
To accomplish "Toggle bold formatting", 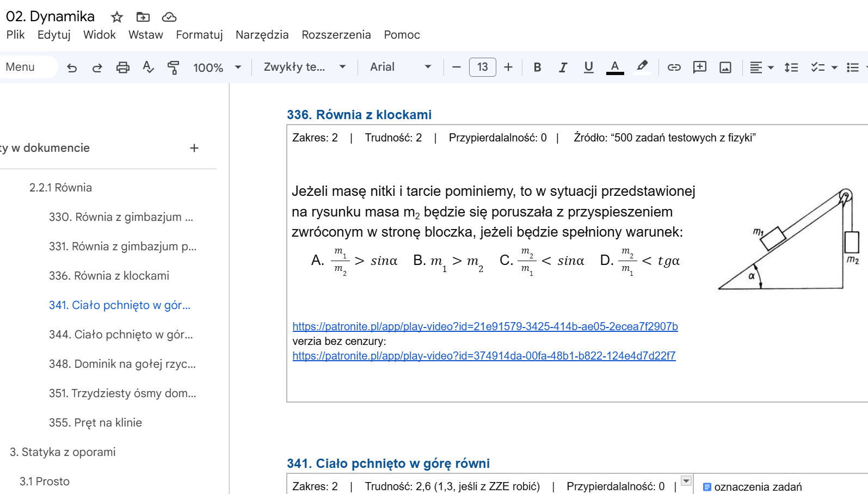I will point(537,67).
